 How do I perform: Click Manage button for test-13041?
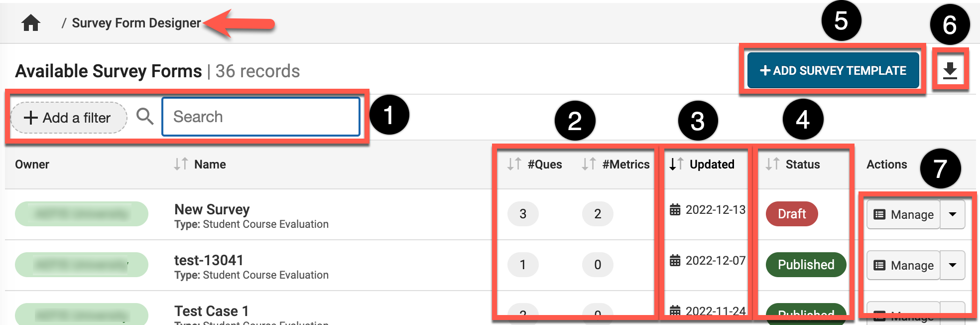pos(903,265)
